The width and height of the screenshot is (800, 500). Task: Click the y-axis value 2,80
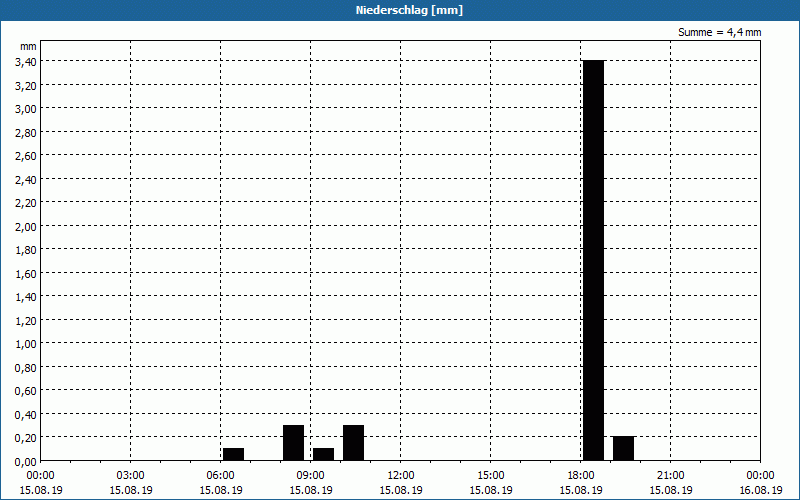(x=26, y=133)
